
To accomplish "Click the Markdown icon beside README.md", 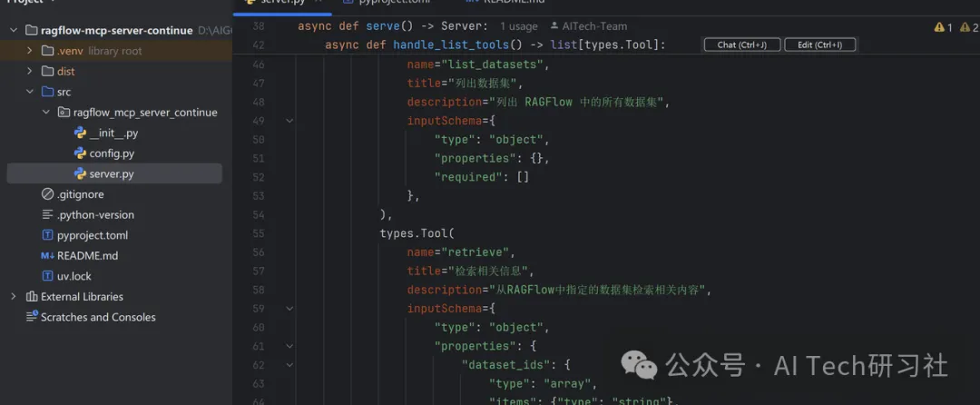I will click(x=47, y=256).
